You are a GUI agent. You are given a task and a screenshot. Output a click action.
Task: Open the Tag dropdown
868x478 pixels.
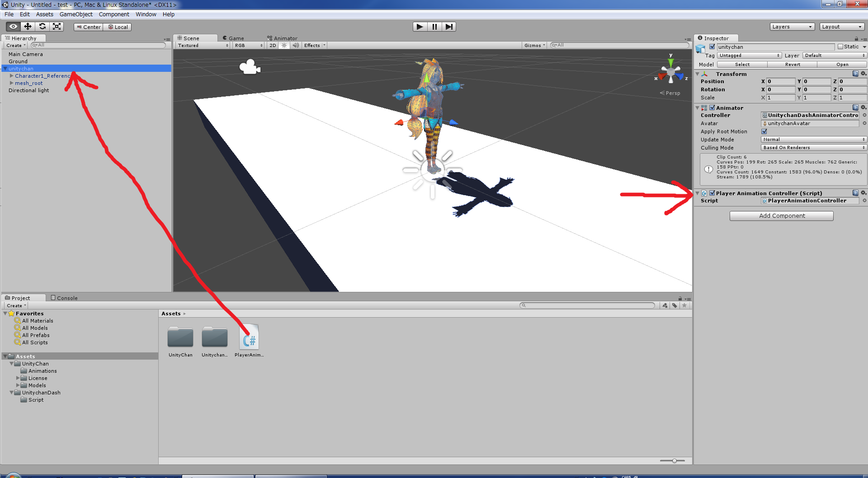(749, 56)
